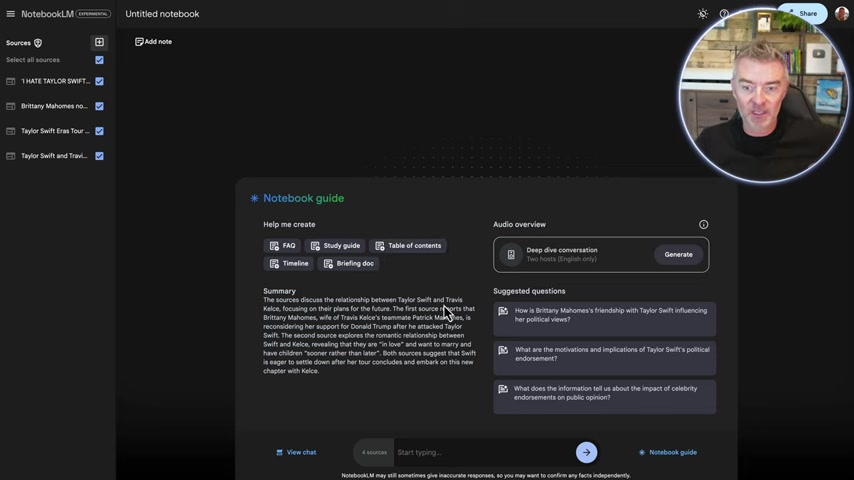Click the shield icon next to Sources
This screenshot has width=854, height=480.
(38, 43)
